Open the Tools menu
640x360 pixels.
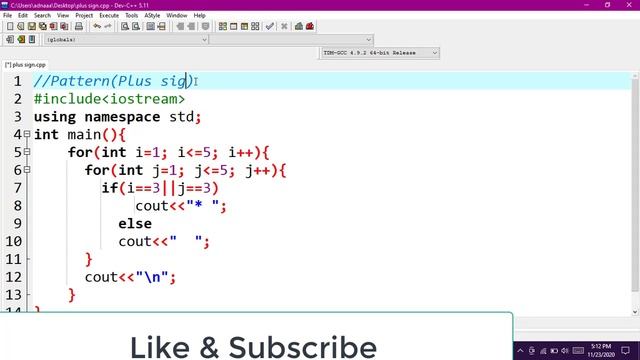pos(131,16)
